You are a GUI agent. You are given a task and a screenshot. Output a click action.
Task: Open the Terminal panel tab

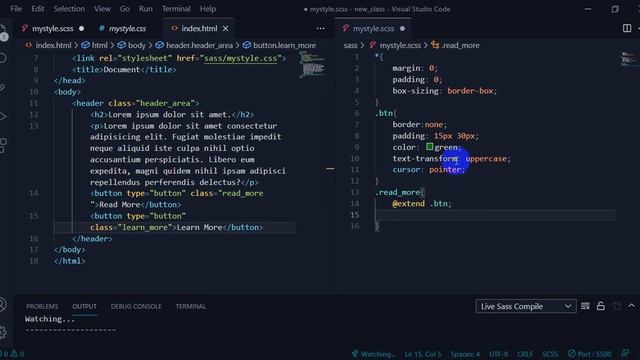pos(191,306)
